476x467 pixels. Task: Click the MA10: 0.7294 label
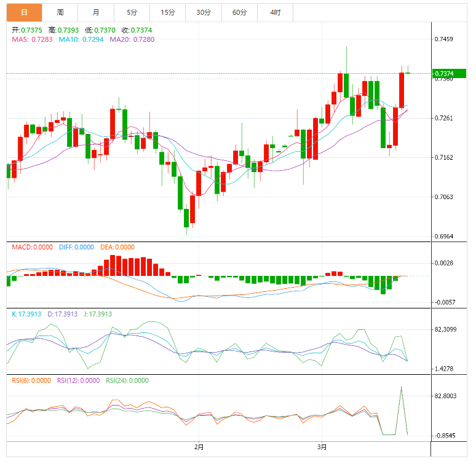[81, 39]
